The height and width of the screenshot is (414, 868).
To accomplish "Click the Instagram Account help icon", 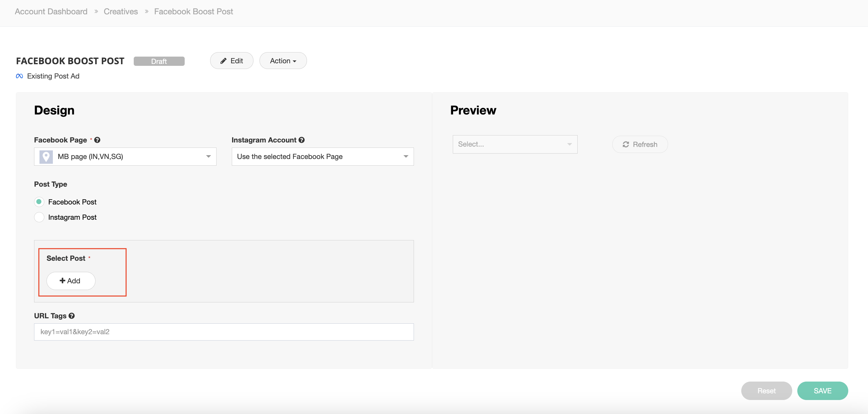I will (x=302, y=140).
